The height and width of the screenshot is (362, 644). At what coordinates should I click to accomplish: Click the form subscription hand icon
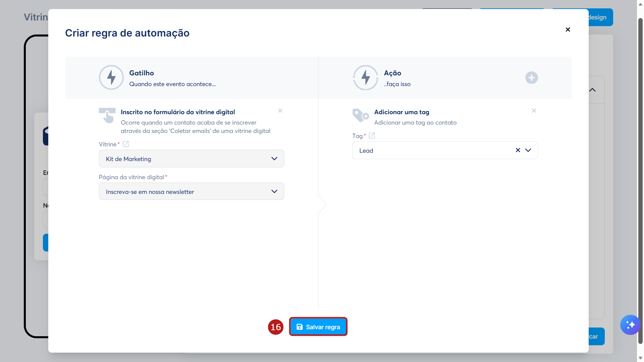click(x=107, y=116)
